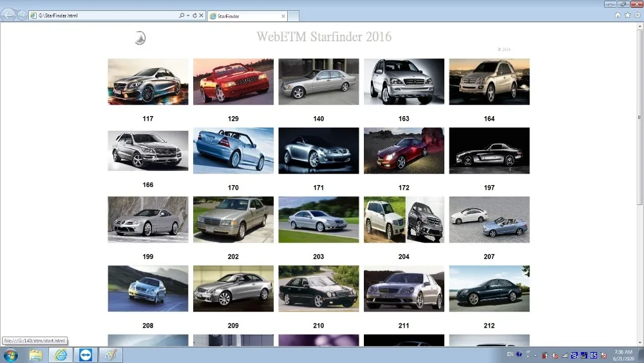Open File Explorer from the taskbar

(x=35, y=355)
